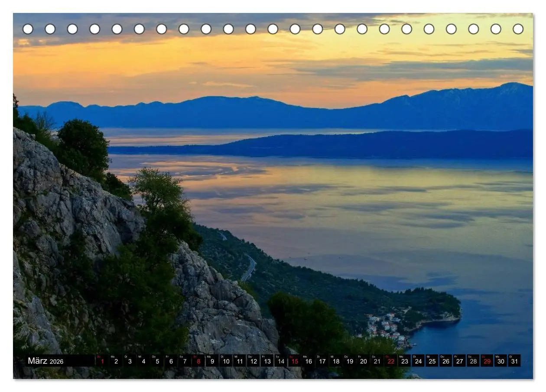The height and width of the screenshot is (392, 546).
Task: Select day 30 (Mo) in the date strip
Action: [x=500, y=361]
